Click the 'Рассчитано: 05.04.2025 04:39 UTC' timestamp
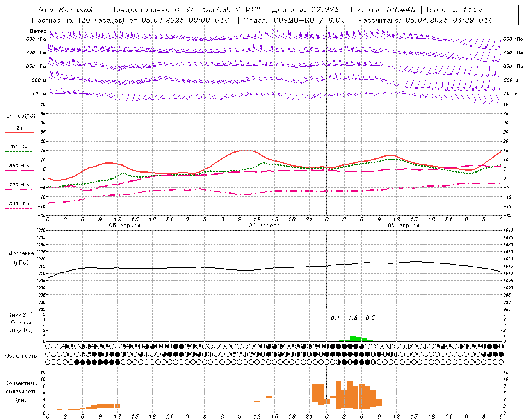The image size is (525, 420). point(426,20)
